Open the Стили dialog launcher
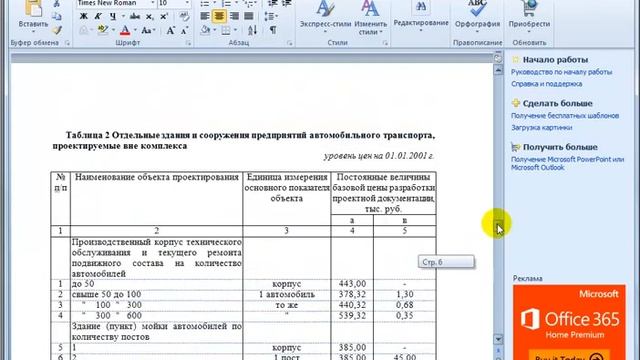The width and height of the screenshot is (640, 360). (385, 43)
